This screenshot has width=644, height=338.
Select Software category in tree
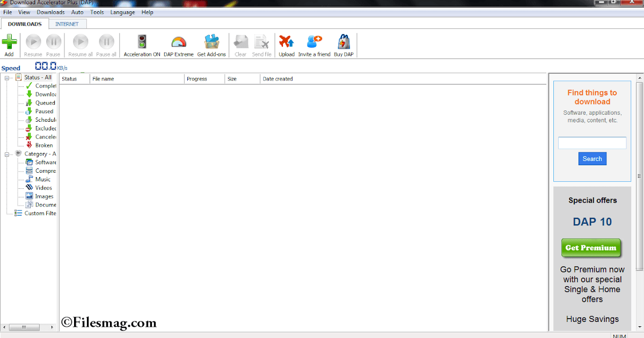tap(41, 163)
